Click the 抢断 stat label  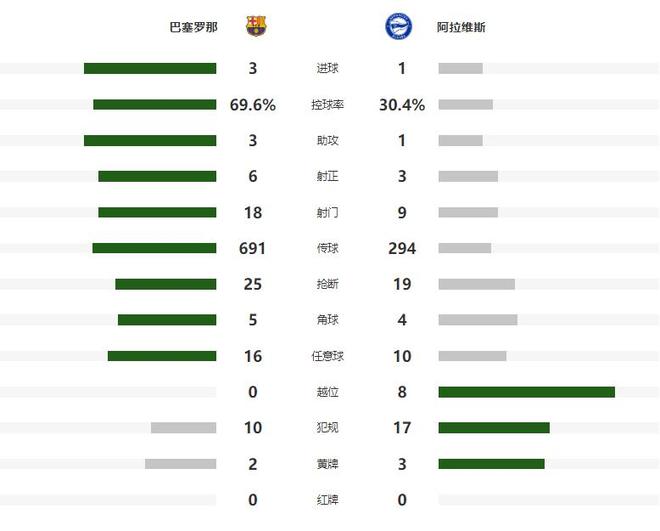pos(327,285)
